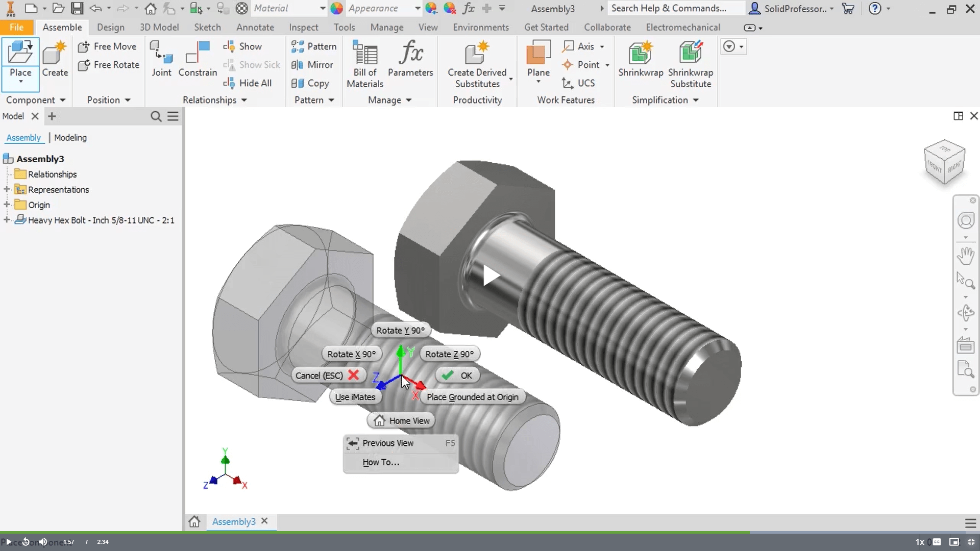Switch to the Modeling tab
This screenshot has width=980, height=551.
70,137
